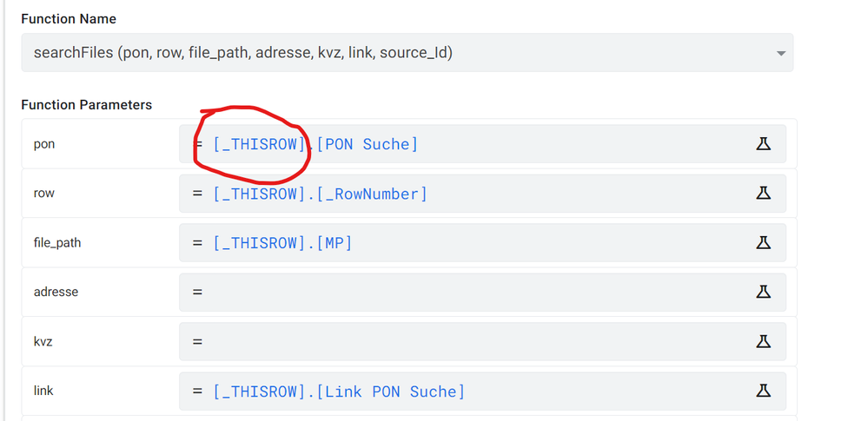This screenshot has height=421, width=868.
Task: Open expression assistant flask for row
Action: [764, 193]
